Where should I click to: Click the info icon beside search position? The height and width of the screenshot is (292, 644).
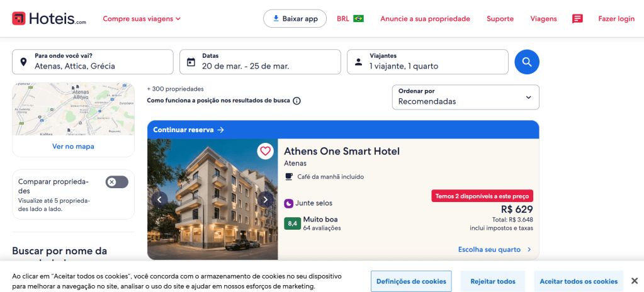click(297, 101)
